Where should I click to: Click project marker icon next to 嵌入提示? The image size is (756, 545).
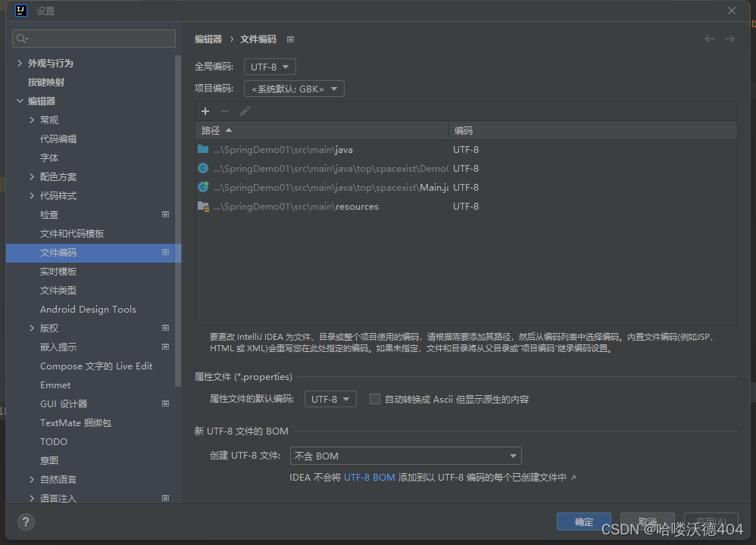coord(165,347)
